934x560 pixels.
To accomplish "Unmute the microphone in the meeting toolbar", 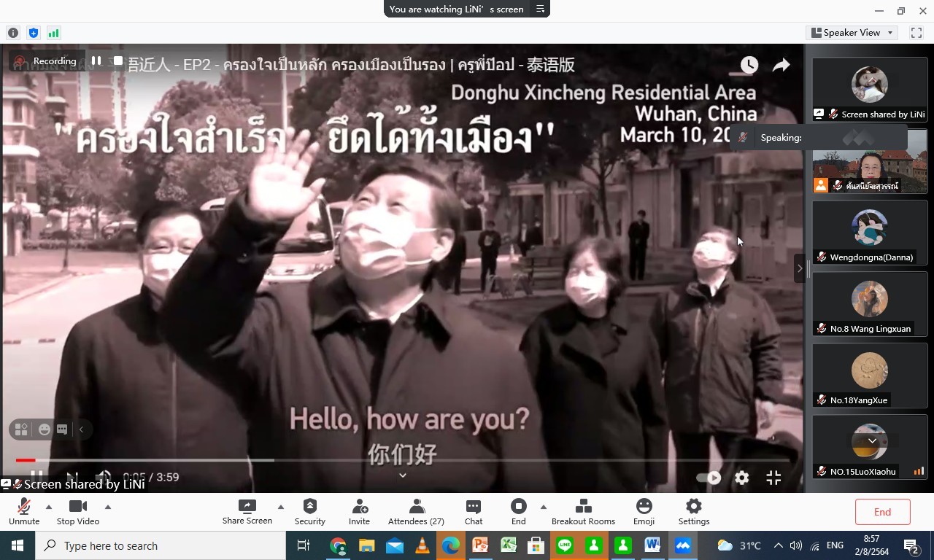I will 24,512.
